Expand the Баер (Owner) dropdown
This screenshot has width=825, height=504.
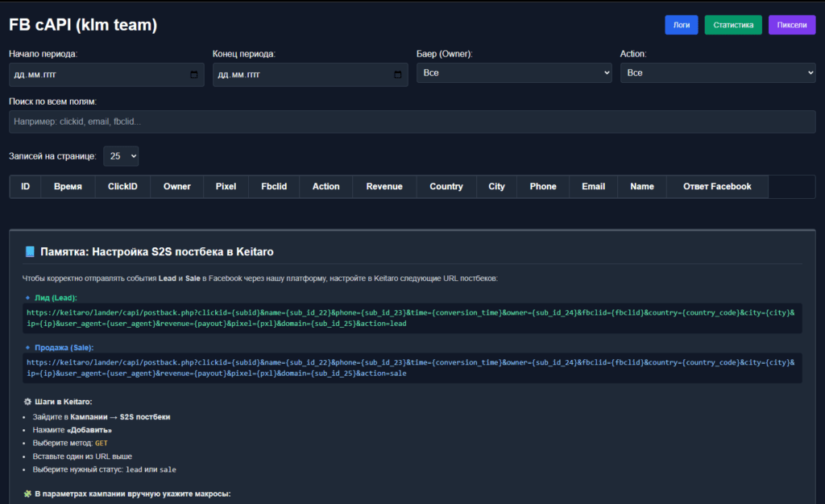point(514,73)
